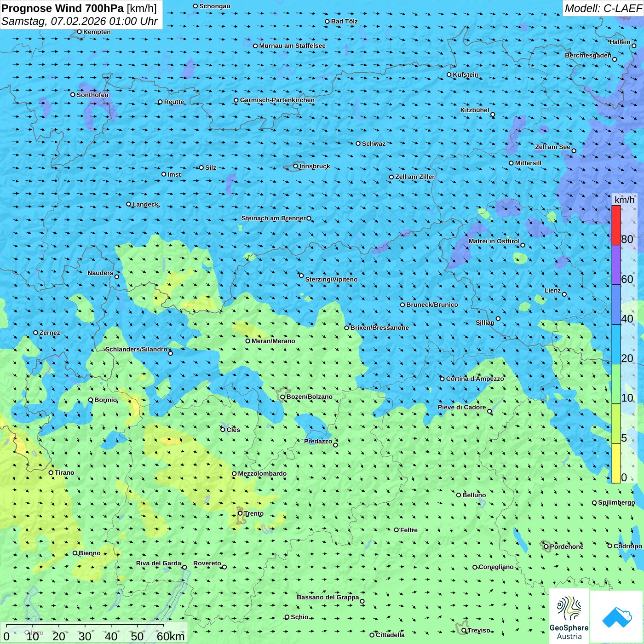The height and width of the screenshot is (644, 644).
Task: Click the Innsbruck city marker
Action: [x=296, y=166]
